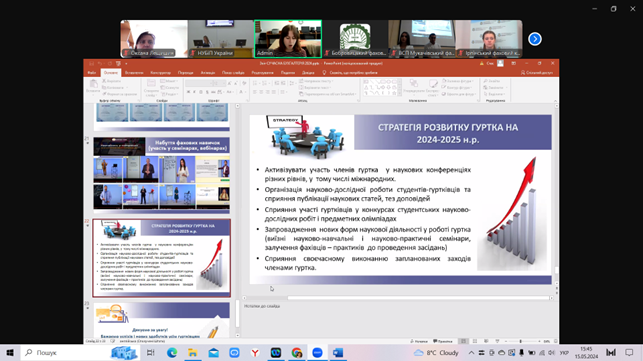Select the last slide thumbnail Дякуємо за увагу

[162, 320]
